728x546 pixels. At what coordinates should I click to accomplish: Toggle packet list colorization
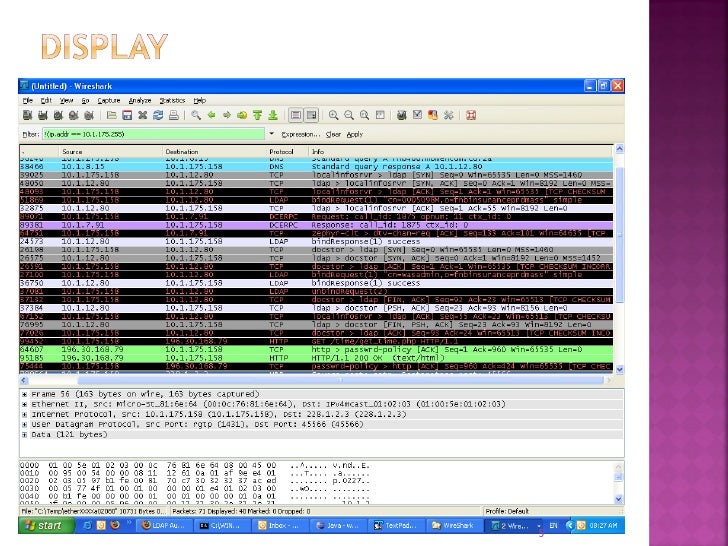point(296,115)
